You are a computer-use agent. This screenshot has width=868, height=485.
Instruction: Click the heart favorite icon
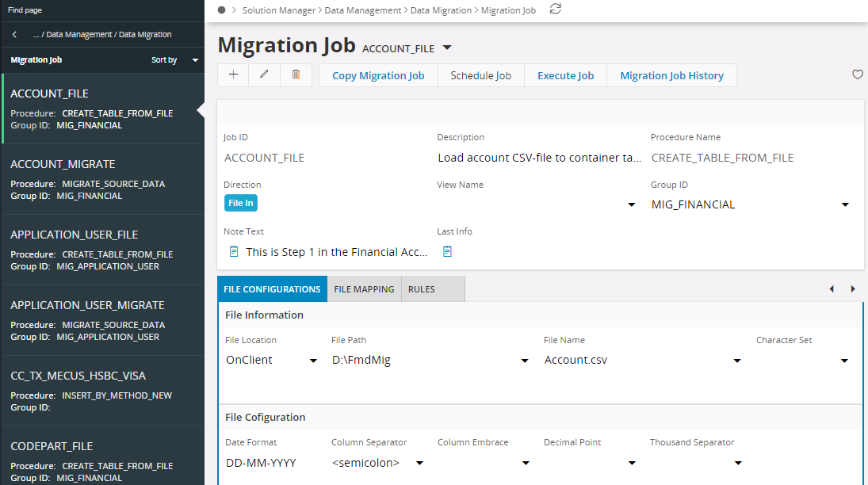tap(857, 74)
